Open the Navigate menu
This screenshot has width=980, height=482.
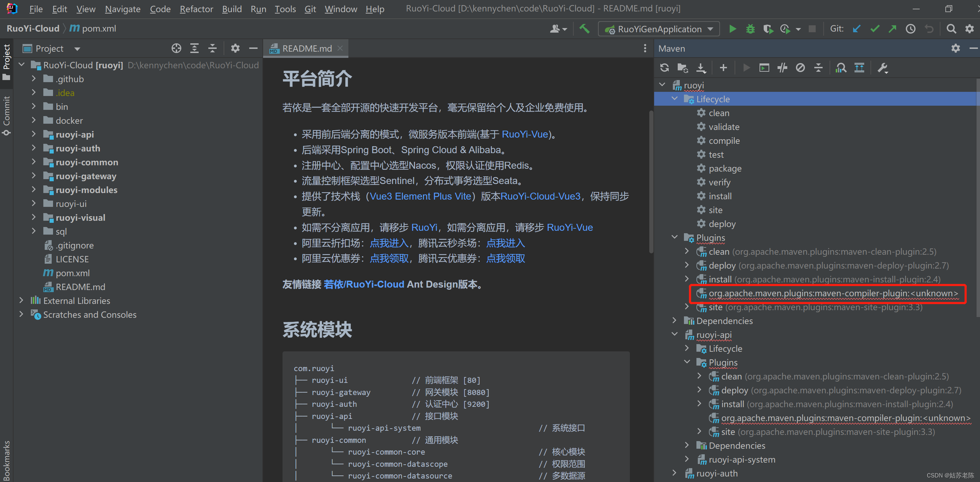tap(122, 9)
